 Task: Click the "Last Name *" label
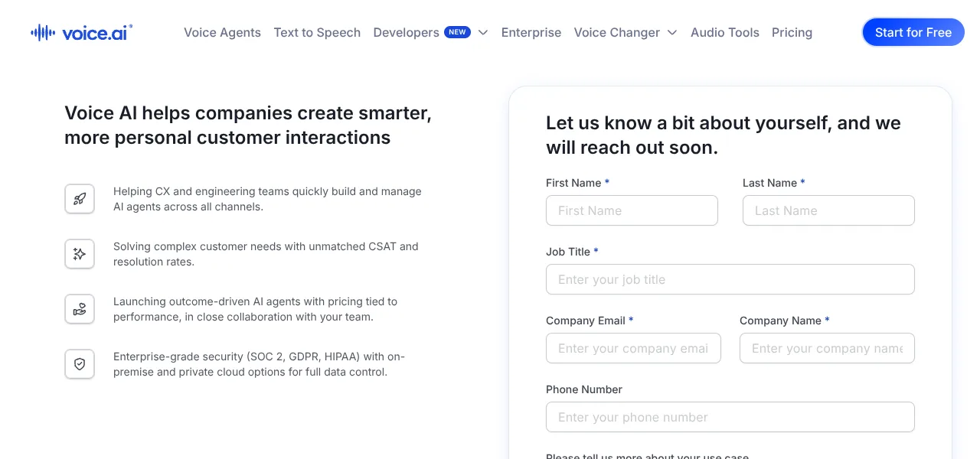click(773, 183)
